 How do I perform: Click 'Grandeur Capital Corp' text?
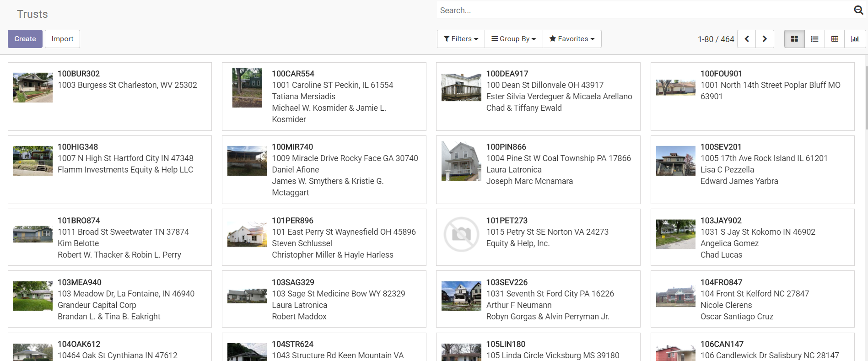point(97,305)
